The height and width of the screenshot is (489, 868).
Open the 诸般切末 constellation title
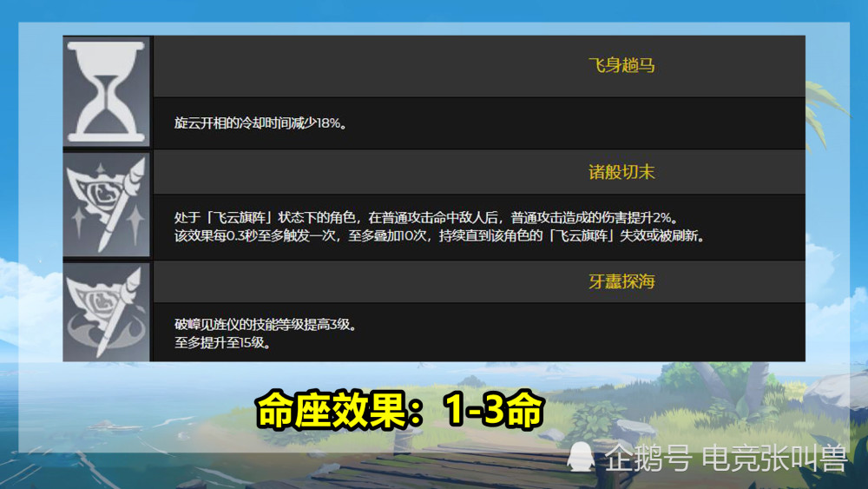point(621,172)
